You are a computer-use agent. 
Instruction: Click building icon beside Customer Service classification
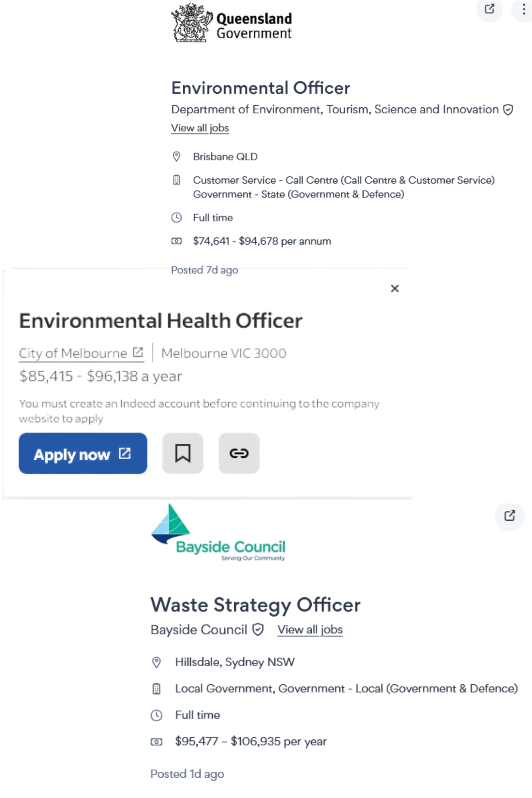(x=176, y=180)
